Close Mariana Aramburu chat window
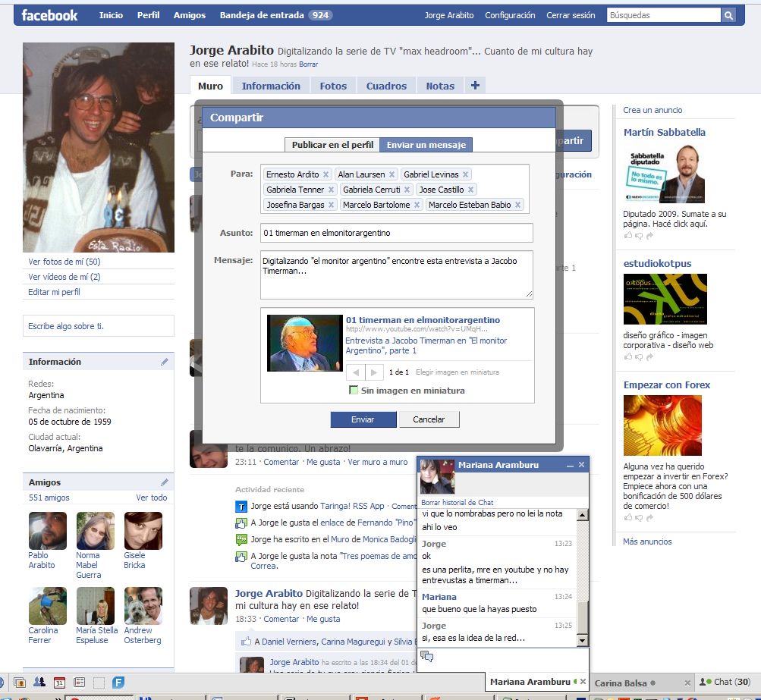Viewport: 761px width, 700px height. click(x=581, y=465)
